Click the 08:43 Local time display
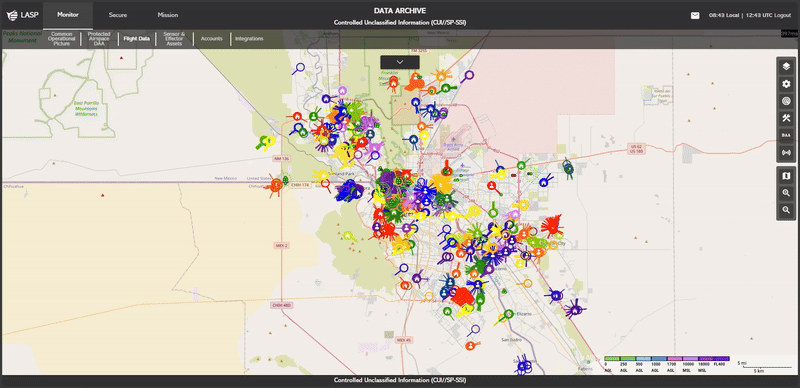Screen dimensions: 800x388 [723, 15]
